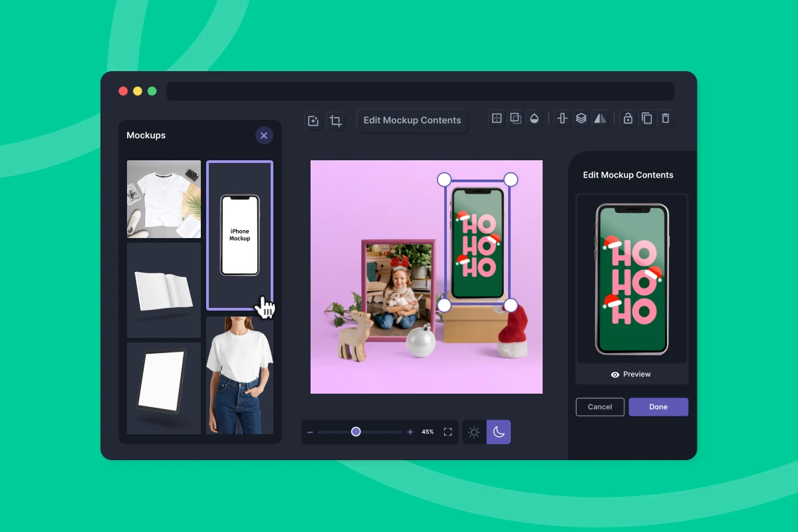
Task: Click the green window maximize dot
Action: coord(152,91)
